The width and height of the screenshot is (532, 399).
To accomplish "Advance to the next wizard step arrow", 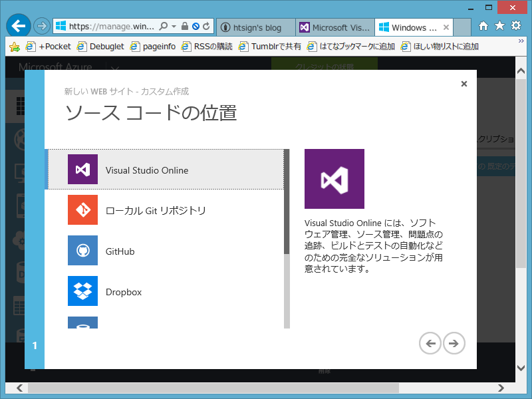I will pyautogui.click(x=454, y=343).
